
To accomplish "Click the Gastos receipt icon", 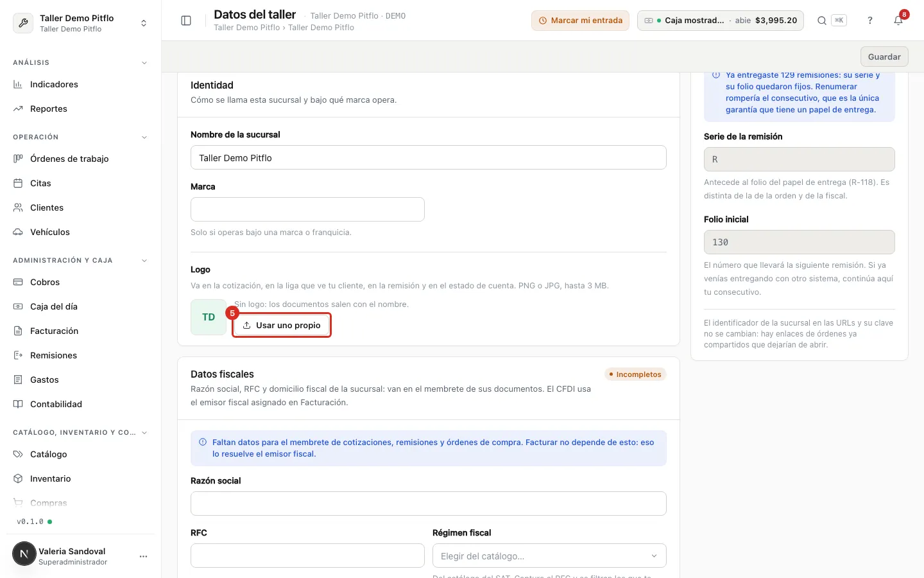I will [18, 380].
